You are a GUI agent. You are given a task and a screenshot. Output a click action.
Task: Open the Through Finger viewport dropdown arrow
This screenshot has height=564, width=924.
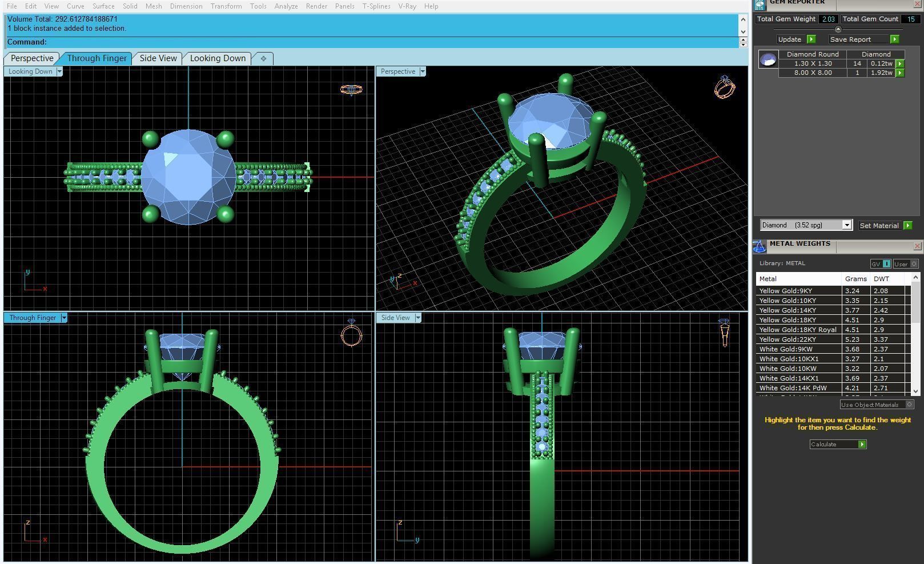(x=64, y=318)
